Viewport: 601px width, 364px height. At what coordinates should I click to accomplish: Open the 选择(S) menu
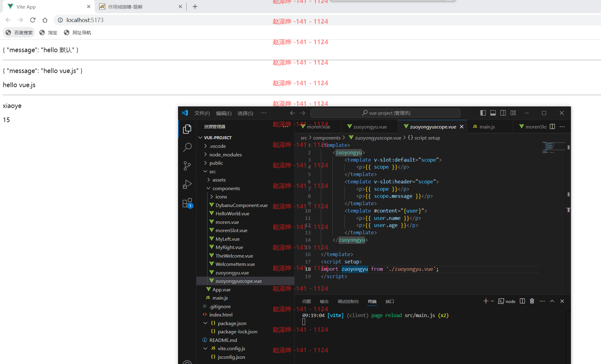(x=245, y=113)
